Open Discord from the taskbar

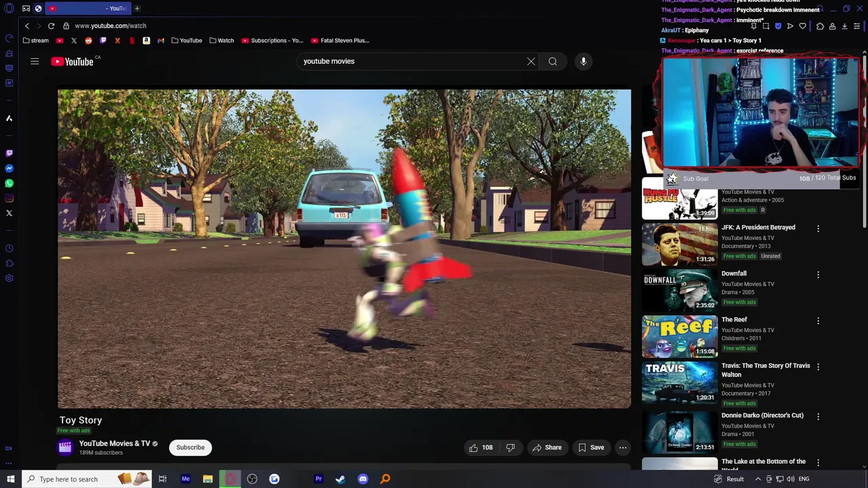363,479
